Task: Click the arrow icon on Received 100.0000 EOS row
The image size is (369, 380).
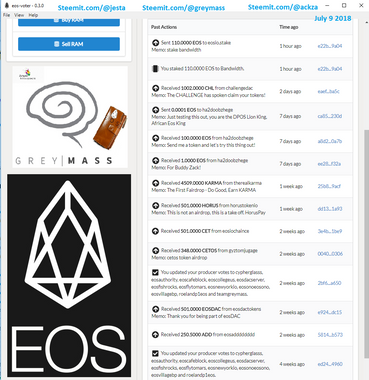Action: (x=155, y=138)
